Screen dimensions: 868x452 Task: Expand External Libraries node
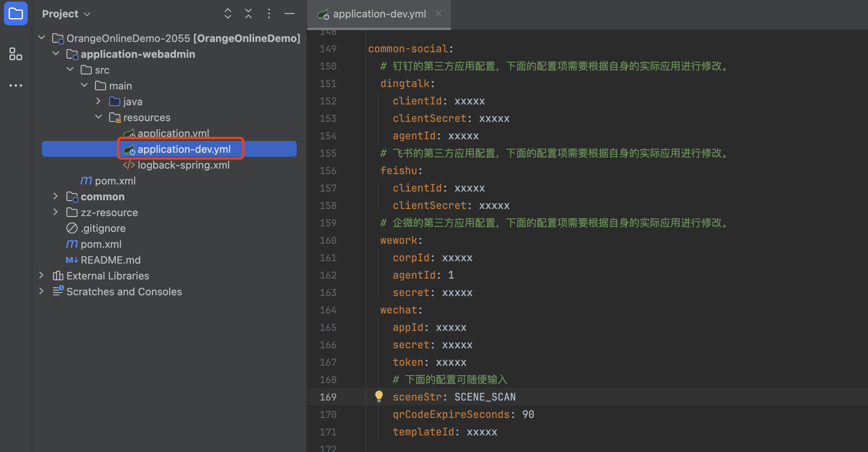pyautogui.click(x=42, y=275)
